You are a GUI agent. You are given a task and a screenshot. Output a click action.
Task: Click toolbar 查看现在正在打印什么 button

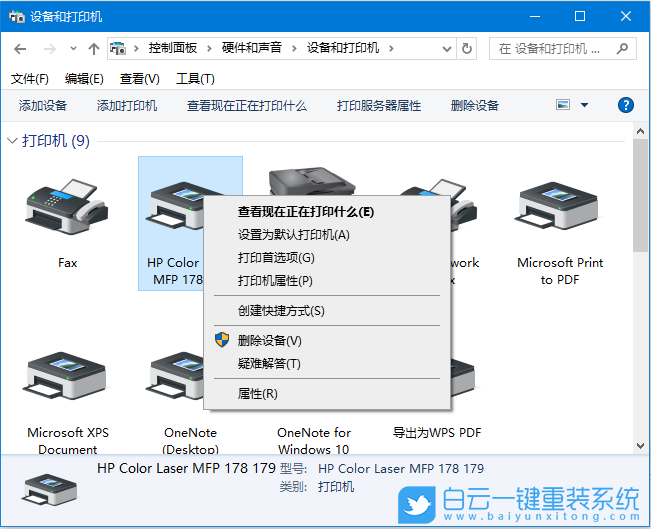(247, 105)
